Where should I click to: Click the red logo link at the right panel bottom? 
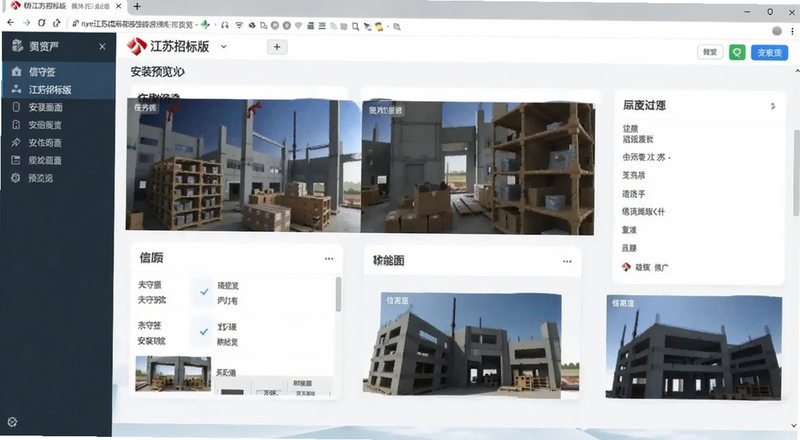pos(645,267)
